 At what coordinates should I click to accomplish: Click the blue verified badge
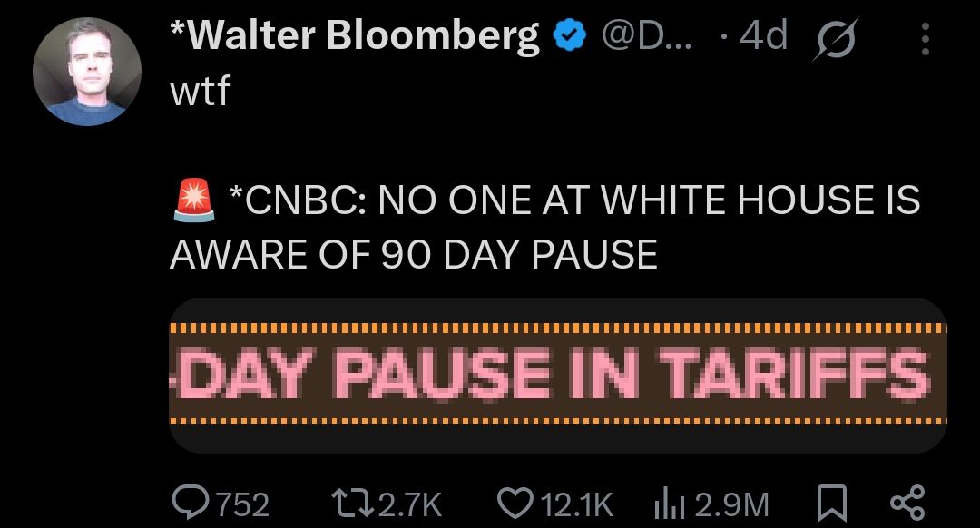coord(568,37)
